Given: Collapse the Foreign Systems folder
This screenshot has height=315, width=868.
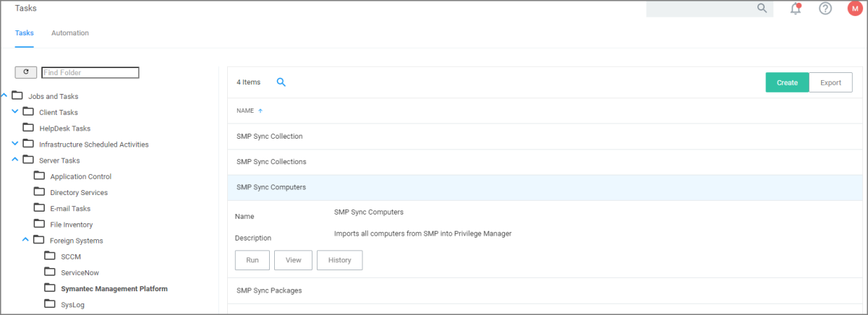Looking at the screenshot, I should point(26,240).
